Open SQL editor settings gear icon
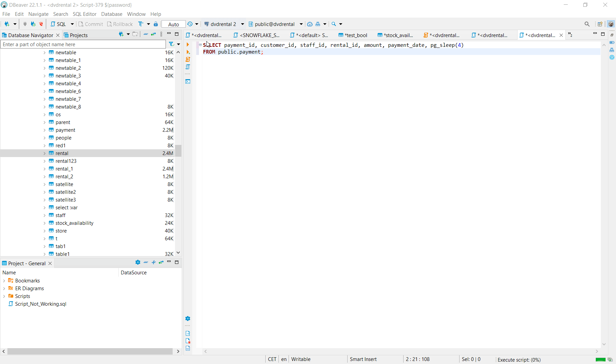This screenshot has width=616, height=364. click(x=188, y=318)
